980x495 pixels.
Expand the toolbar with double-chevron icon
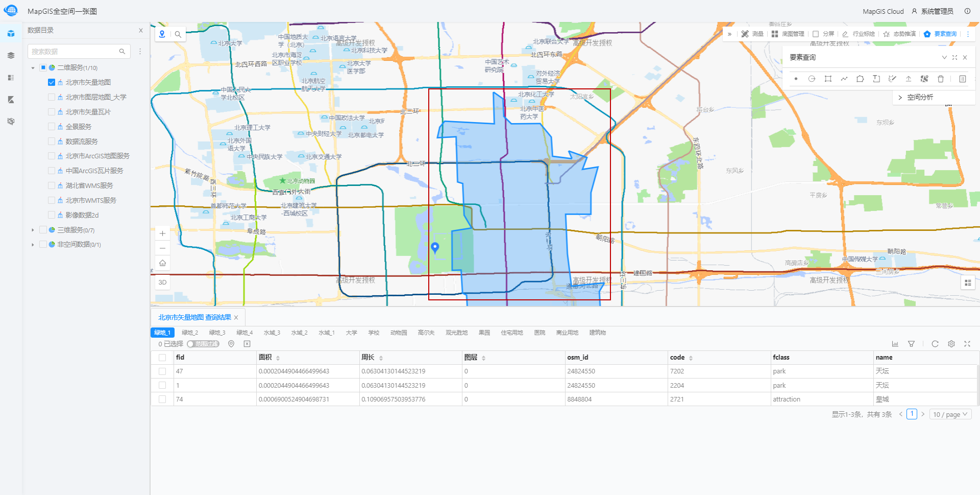tap(730, 34)
